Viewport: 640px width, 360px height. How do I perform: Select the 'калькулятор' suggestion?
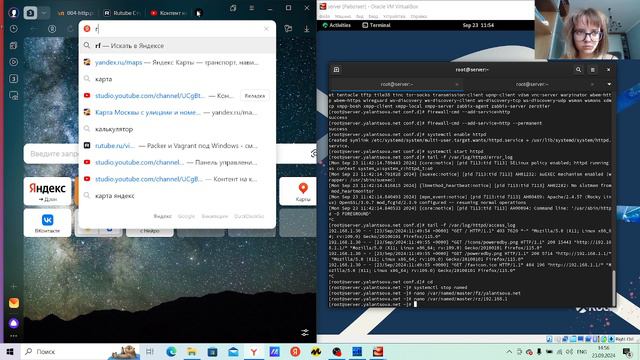177,129
